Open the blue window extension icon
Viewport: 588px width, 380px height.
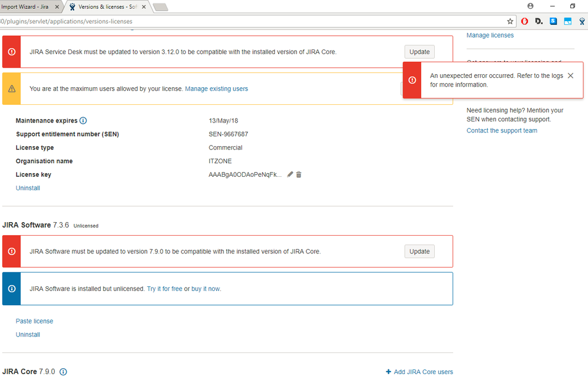pyautogui.click(x=568, y=21)
